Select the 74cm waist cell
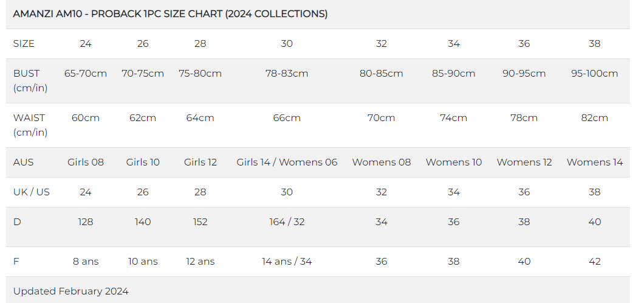Image resolution: width=644 pixels, height=303 pixels. [x=454, y=118]
